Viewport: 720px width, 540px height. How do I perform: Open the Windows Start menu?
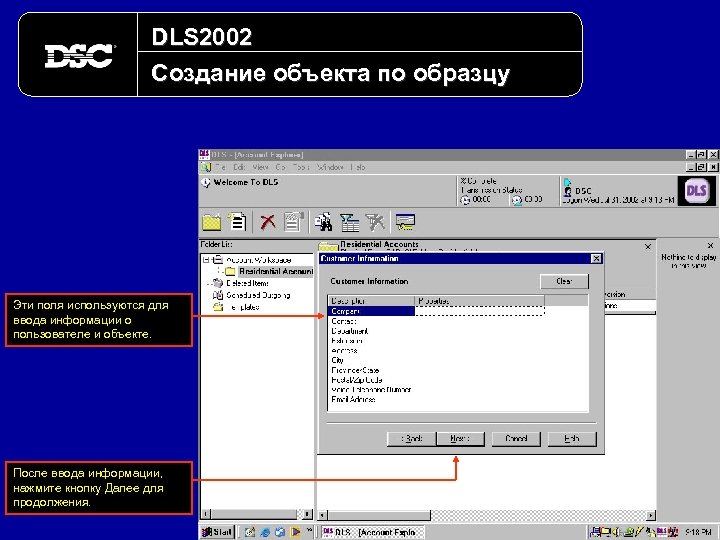pos(217,532)
